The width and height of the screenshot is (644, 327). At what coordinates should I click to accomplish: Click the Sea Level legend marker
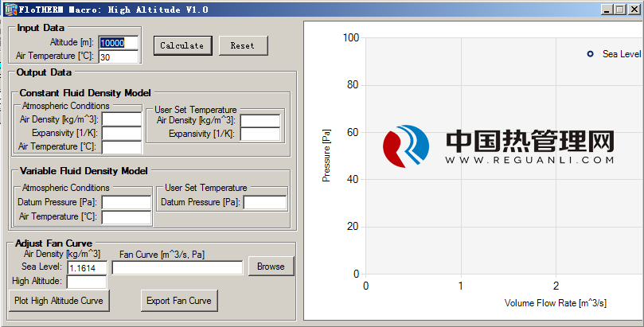pyautogui.click(x=590, y=54)
